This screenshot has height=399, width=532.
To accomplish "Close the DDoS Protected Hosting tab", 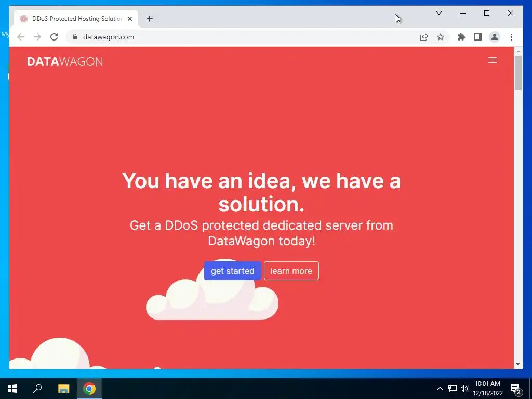I will (x=129, y=19).
